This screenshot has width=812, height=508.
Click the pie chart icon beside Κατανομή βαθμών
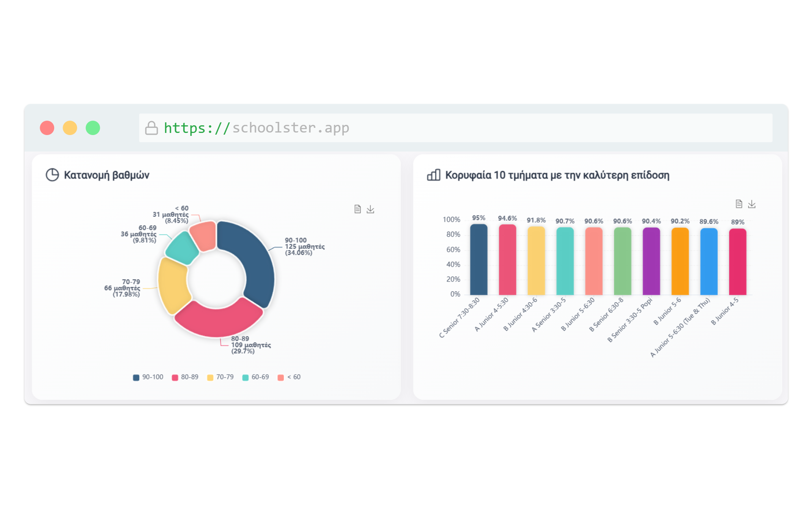point(52,175)
